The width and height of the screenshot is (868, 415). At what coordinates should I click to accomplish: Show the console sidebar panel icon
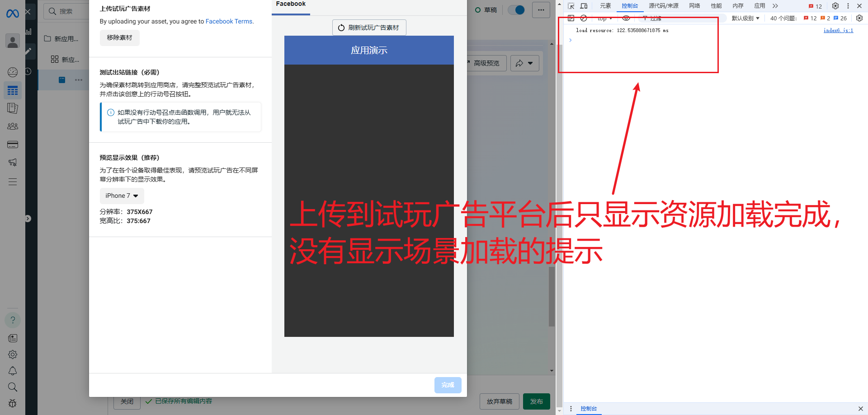pos(571,18)
